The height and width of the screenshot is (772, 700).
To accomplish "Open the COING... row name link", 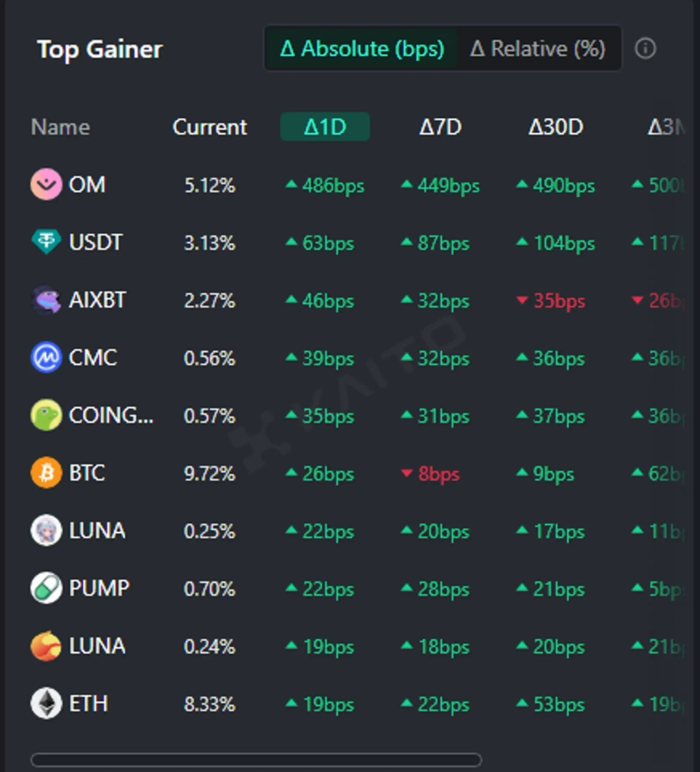I will [111, 416].
